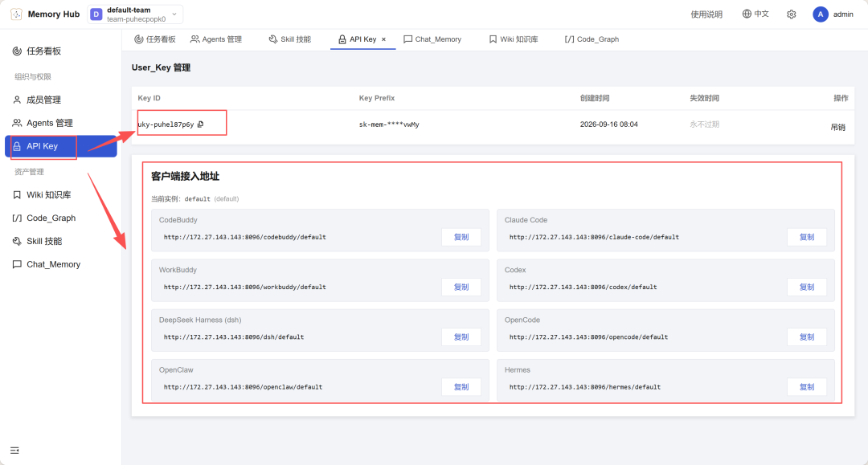Viewport: 868px width, 465px height.
Task: Copy the uky-puhel87p6y Key ID icon
Action: click(x=200, y=124)
